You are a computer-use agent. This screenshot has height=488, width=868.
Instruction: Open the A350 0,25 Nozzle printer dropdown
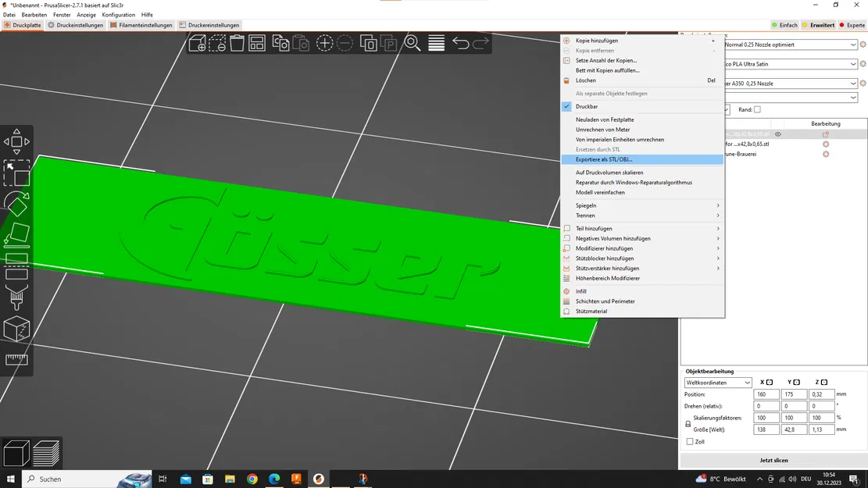point(790,83)
